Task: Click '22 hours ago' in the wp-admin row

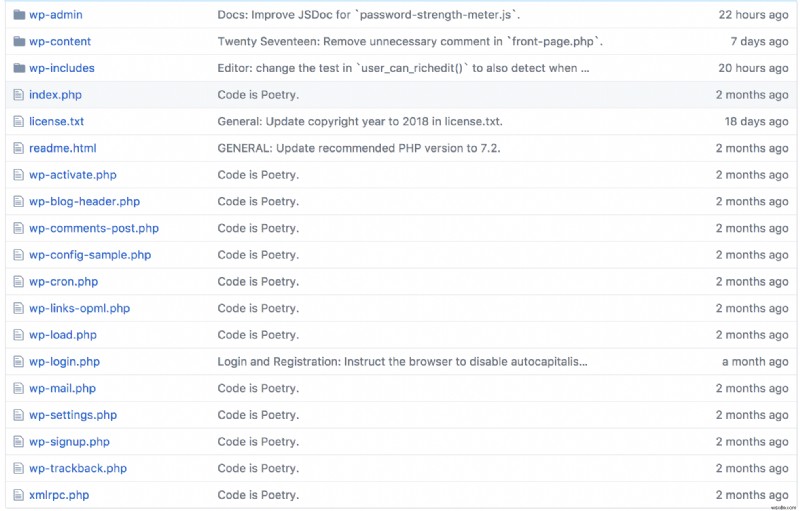Action: 753,15
